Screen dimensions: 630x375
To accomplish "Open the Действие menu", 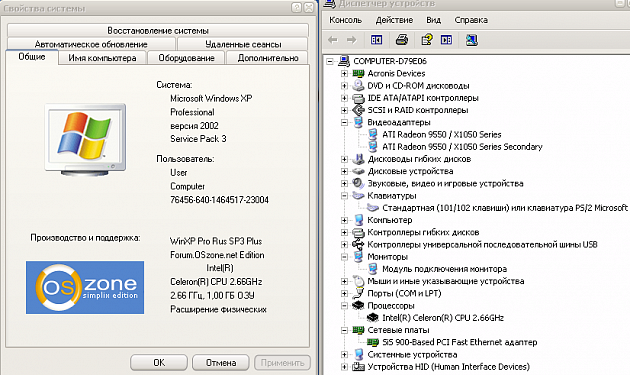I will (x=394, y=20).
